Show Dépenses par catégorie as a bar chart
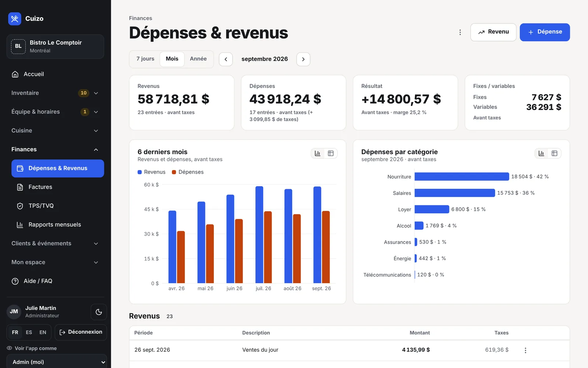 pyautogui.click(x=541, y=153)
